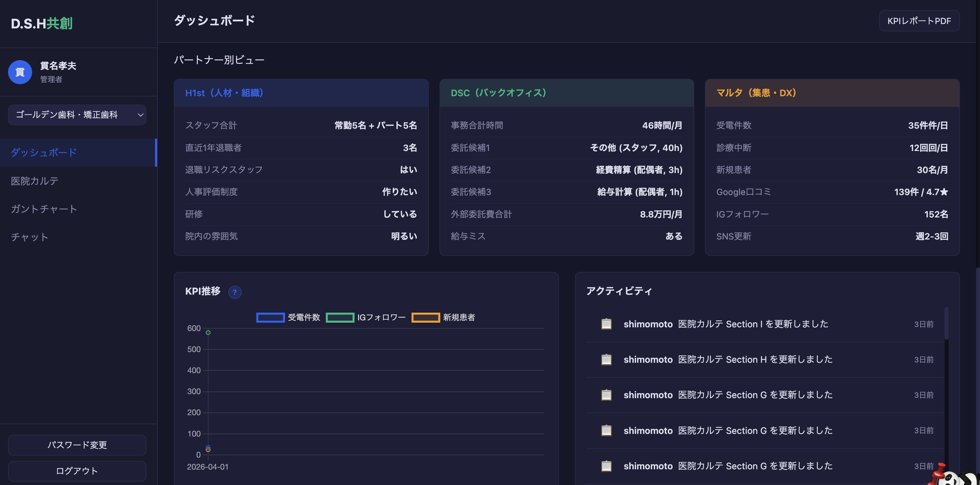
Task: Click the KPIレポートPDF button
Action: point(919,21)
